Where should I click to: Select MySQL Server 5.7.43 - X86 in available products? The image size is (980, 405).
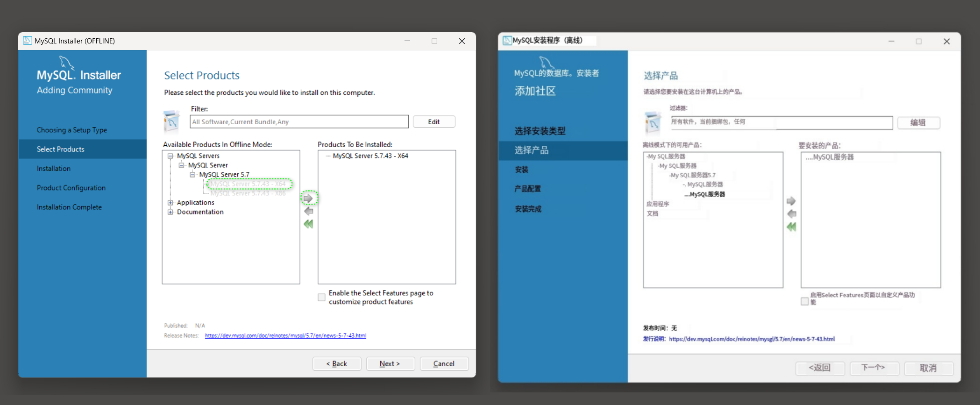248,193
